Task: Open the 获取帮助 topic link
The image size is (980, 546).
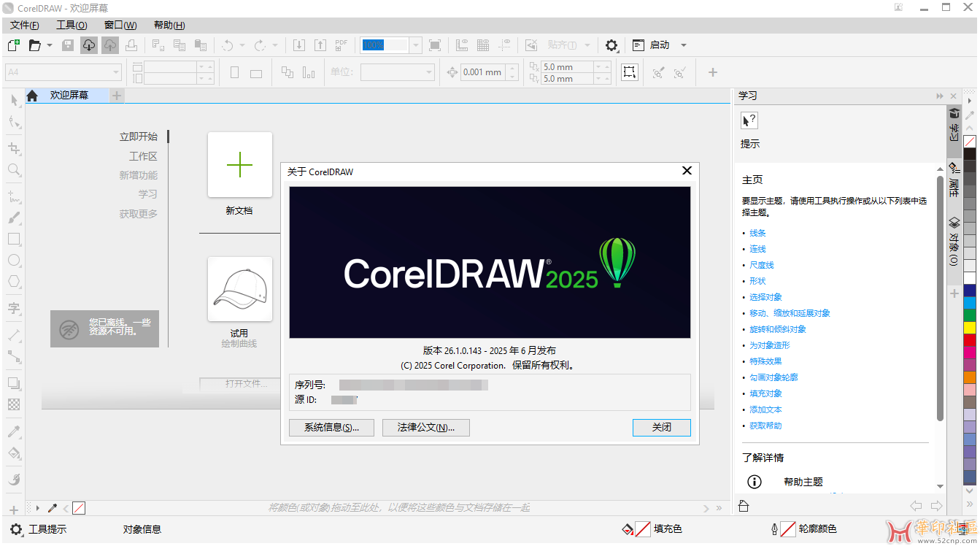Action: [x=765, y=426]
